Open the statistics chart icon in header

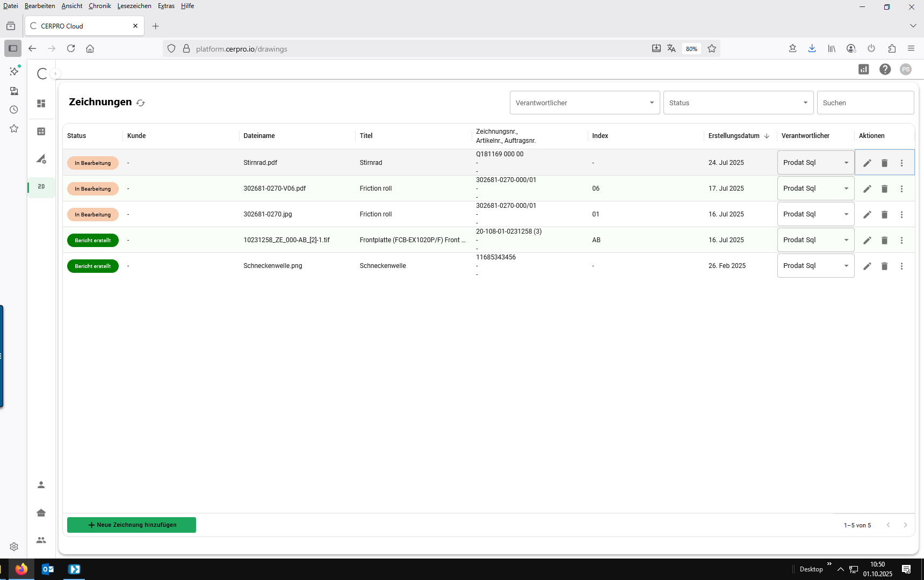tap(863, 69)
